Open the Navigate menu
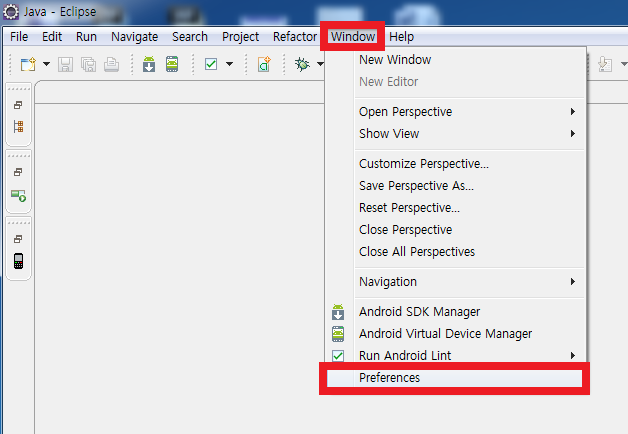 click(x=135, y=37)
